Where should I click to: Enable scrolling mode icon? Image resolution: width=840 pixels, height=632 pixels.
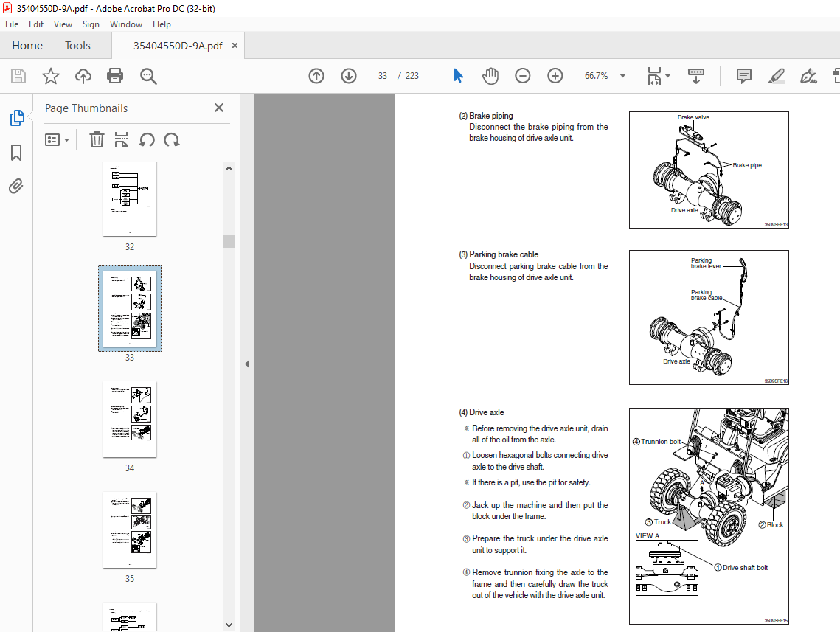pyautogui.click(x=696, y=76)
